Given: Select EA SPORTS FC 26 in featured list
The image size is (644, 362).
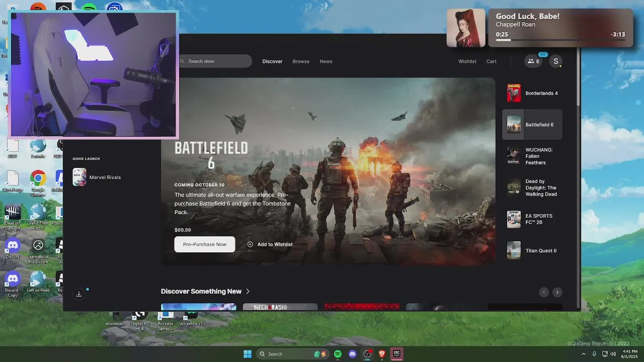Looking at the screenshot, I should 532,219.
